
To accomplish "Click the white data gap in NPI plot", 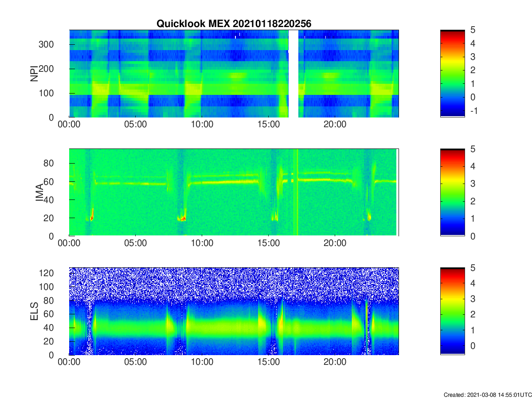I will 293,74.
